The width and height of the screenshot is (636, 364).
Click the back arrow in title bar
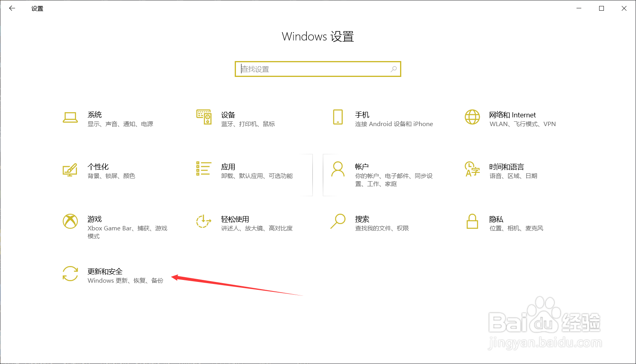[x=12, y=8]
